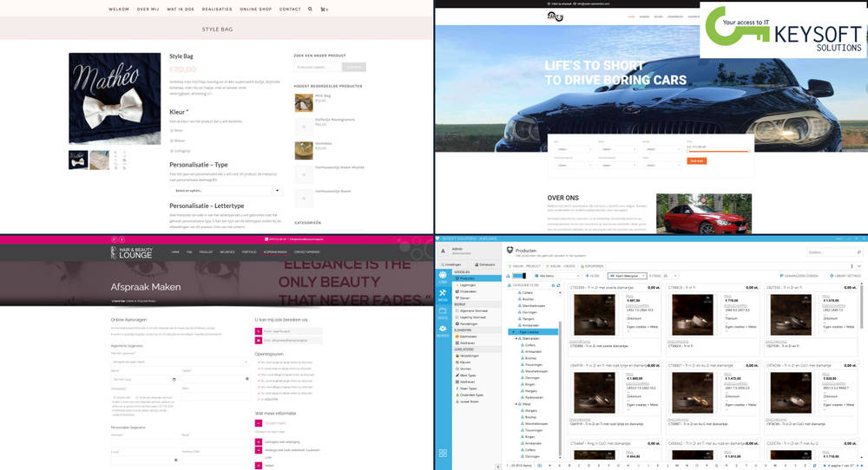Open HOME in Beauty Lounge nav
Screen dimensions: 868x470
click(x=175, y=252)
